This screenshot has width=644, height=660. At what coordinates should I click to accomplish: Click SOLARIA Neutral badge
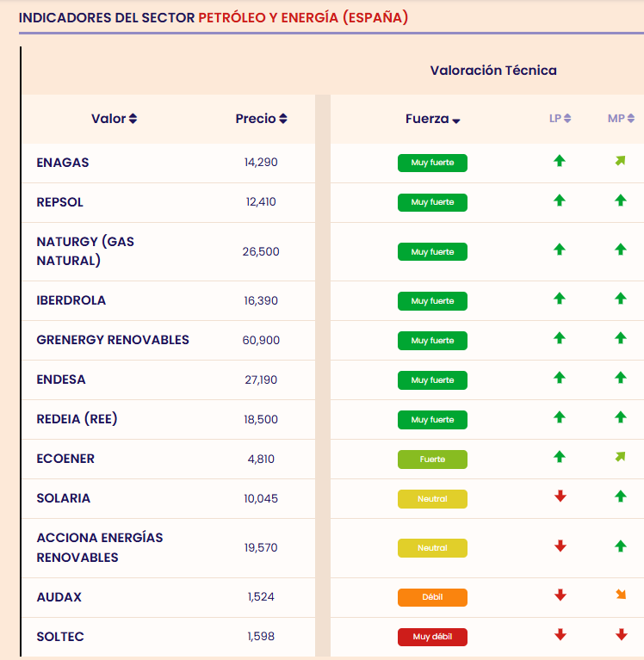click(x=432, y=499)
